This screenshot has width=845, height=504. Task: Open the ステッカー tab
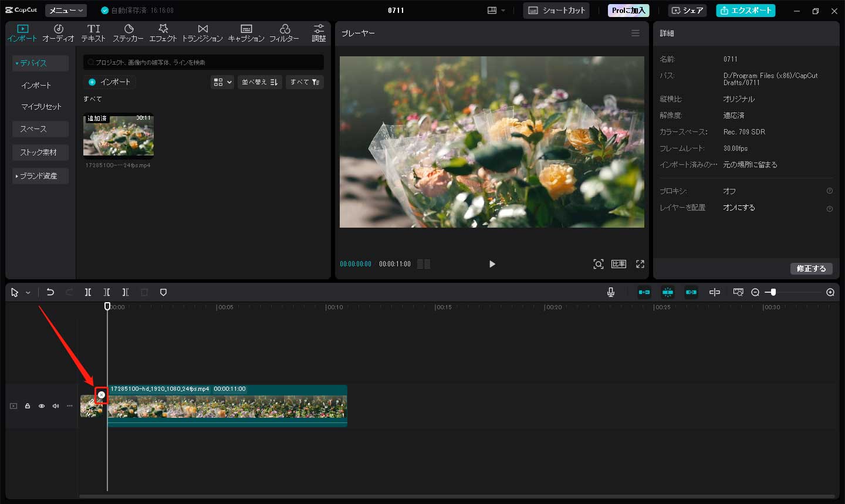click(x=128, y=33)
